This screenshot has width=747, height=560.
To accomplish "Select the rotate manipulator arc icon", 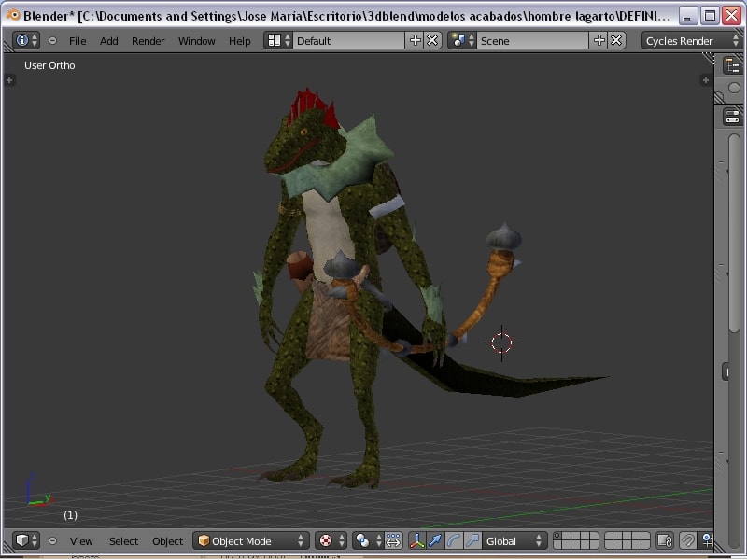I will coord(454,540).
